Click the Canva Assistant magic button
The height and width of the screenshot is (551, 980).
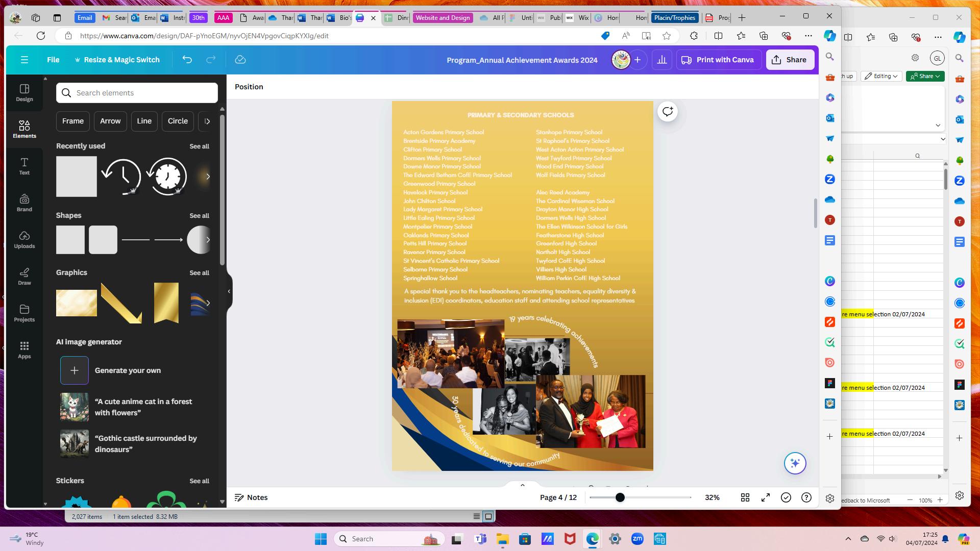pyautogui.click(x=795, y=463)
